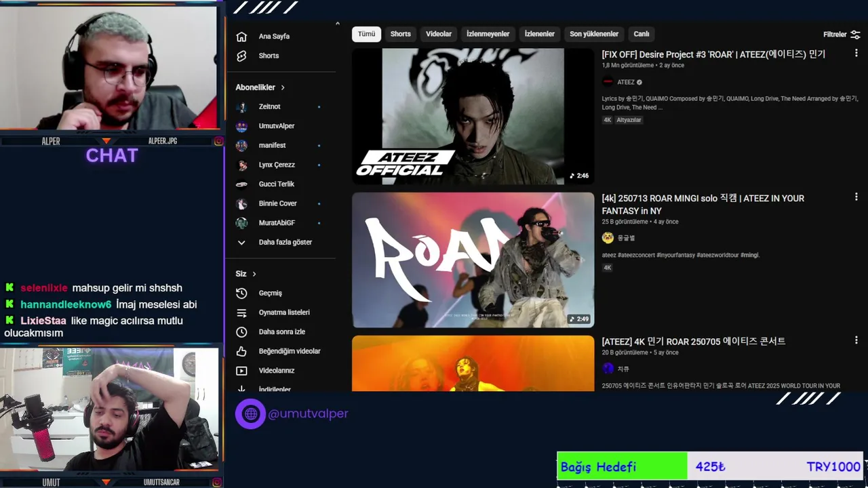Open manifest channel avatar
The height and width of the screenshot is (488, 868).
(x=241, y=146)
